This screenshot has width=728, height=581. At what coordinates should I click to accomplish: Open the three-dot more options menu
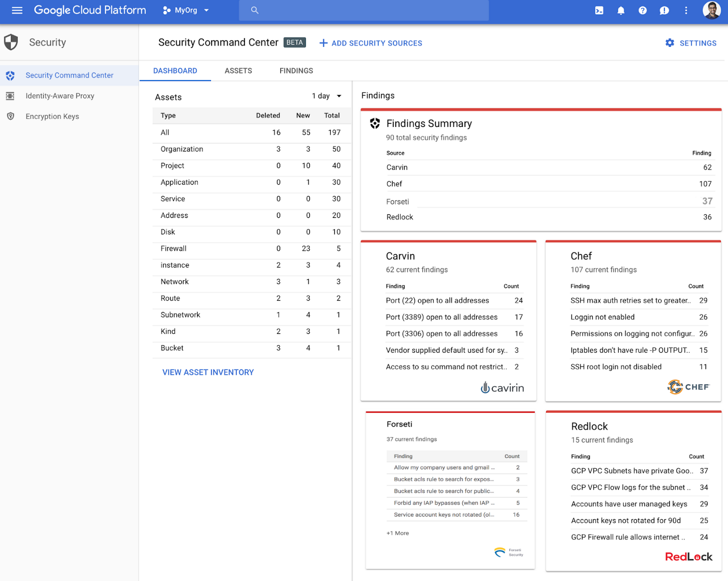686,10
